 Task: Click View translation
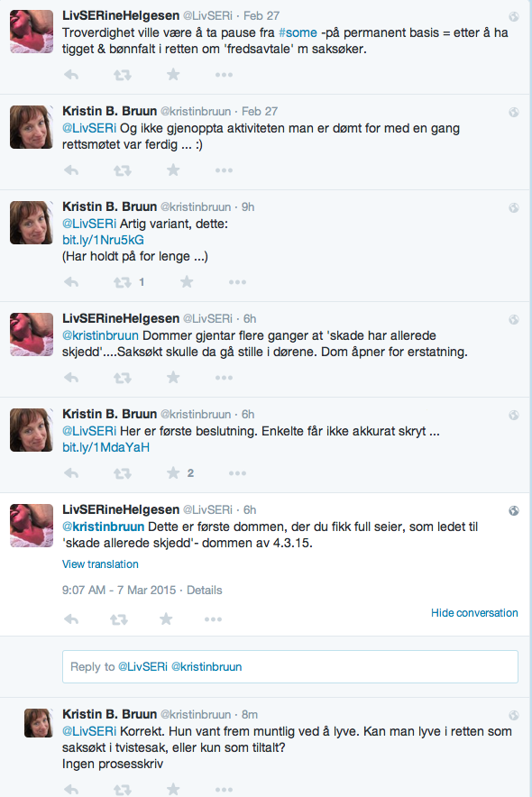[100, 564]
